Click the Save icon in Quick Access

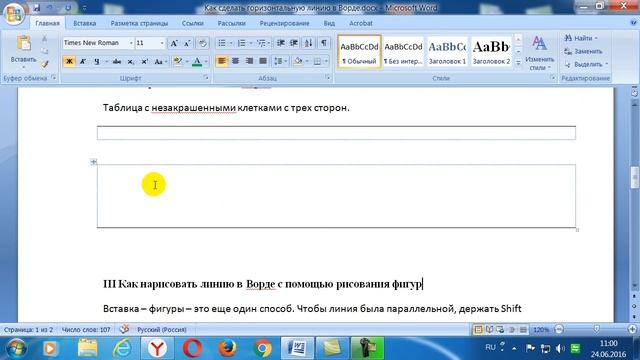(x=37, y=8)
